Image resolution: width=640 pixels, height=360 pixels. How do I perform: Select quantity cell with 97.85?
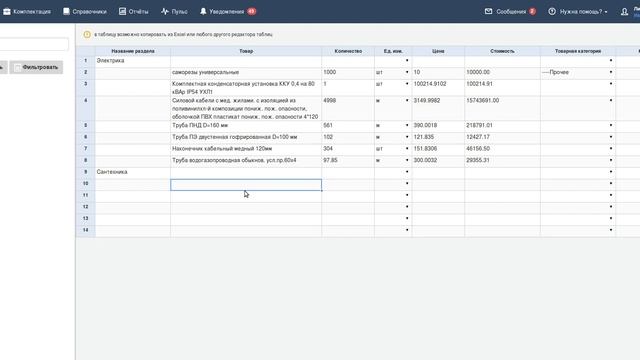pos(348,161)
